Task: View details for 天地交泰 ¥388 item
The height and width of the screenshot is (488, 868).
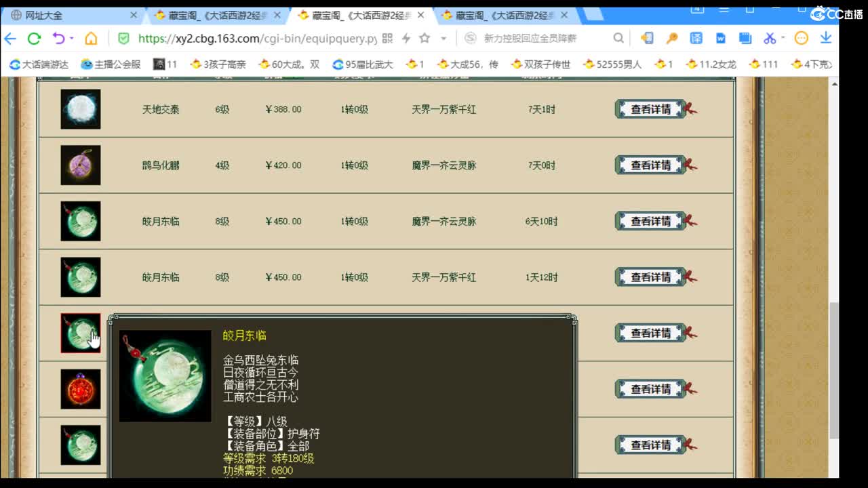Action: tap(651, 109)
